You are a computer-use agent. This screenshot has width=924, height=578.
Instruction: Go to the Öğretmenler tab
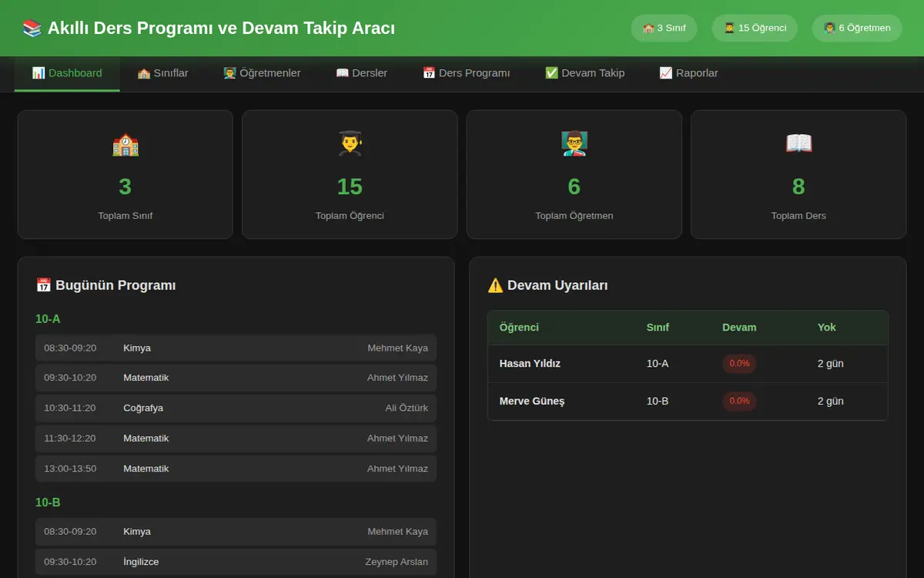(262, 73)
